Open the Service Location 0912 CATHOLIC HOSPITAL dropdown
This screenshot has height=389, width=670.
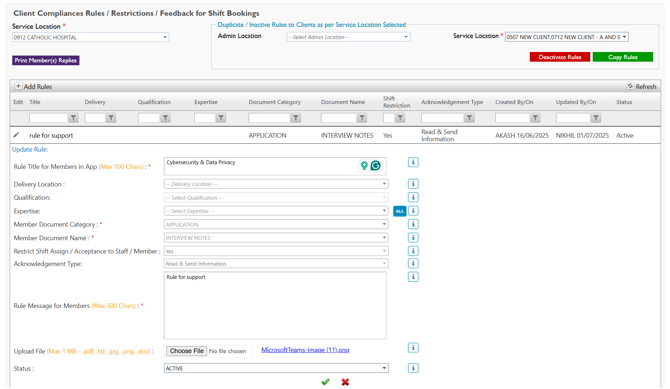coord(91,38)
